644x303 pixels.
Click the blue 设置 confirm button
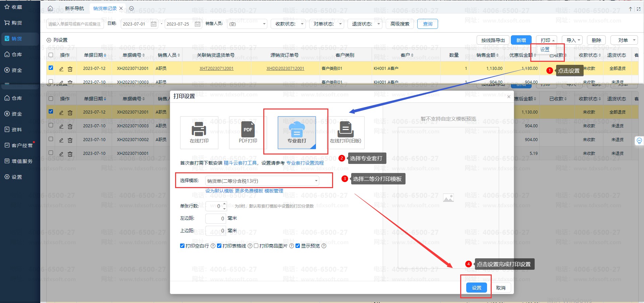[x=476, y=288]
